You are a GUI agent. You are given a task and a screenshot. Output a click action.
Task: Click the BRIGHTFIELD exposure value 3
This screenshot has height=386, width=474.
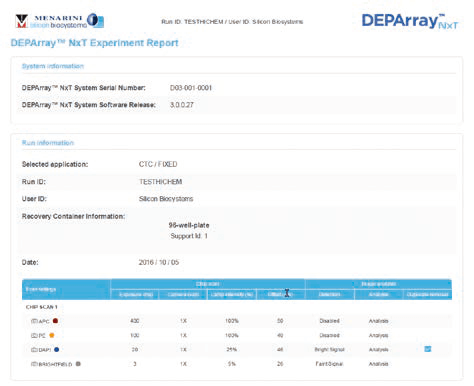click(135, 364)
